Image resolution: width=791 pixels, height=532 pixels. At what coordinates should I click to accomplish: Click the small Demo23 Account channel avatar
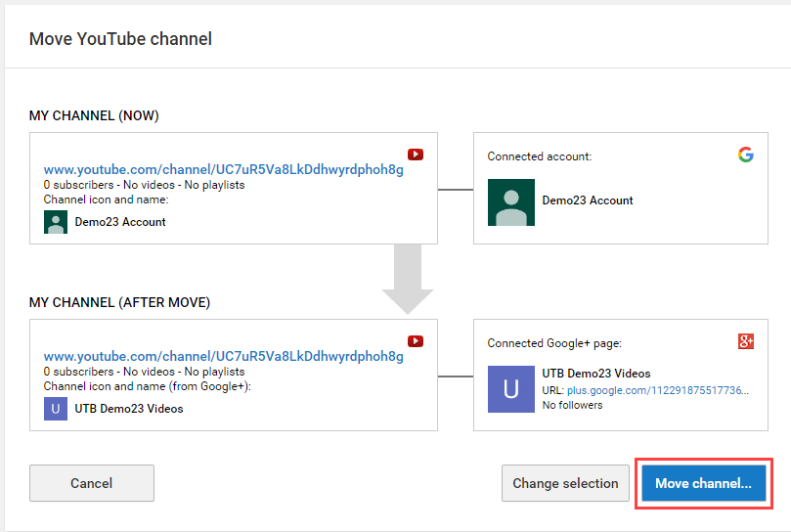coord(56,222)
